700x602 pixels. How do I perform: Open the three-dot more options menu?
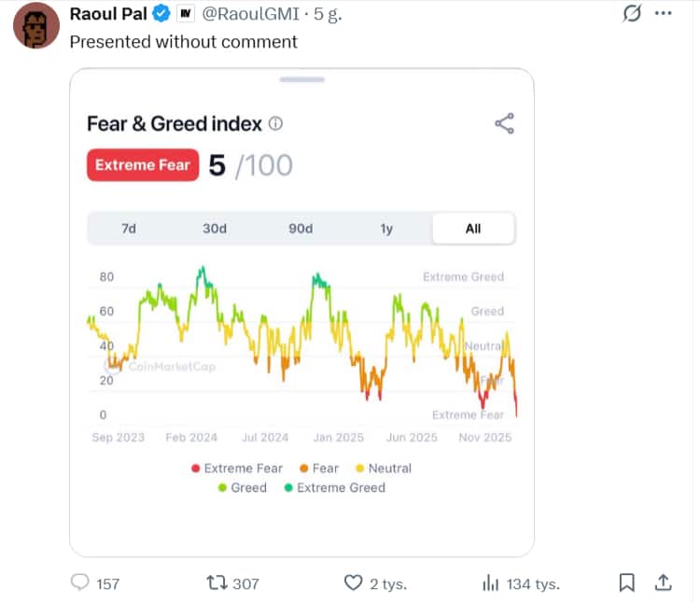click(664, 14)
